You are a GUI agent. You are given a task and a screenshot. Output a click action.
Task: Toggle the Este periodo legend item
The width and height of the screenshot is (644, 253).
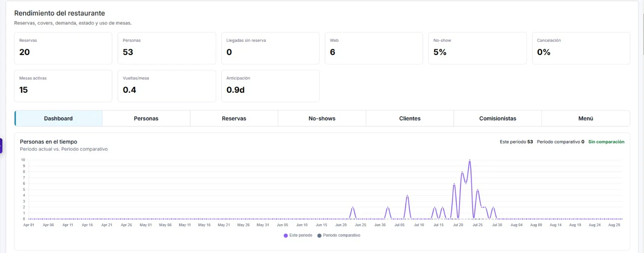click(298, 235)
